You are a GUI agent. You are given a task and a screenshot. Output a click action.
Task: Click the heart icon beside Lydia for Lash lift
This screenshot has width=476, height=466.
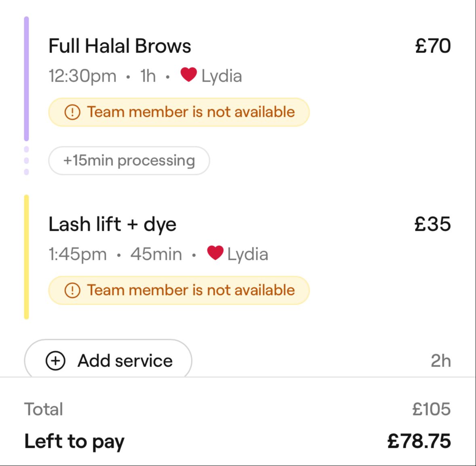(x=215, y=253)
